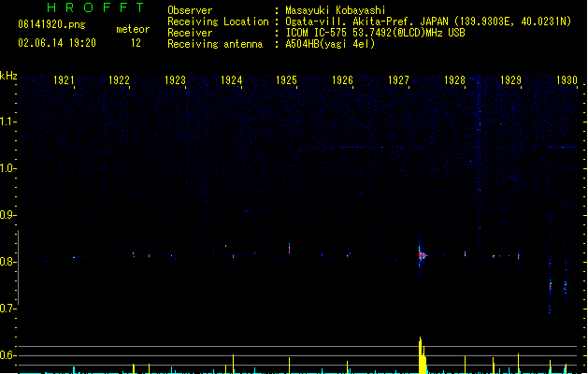Screen dimensions: 588x374
Task: Click the 1.0 kHz frequency label
Action: pyautogui.click(x=7, y=168)
